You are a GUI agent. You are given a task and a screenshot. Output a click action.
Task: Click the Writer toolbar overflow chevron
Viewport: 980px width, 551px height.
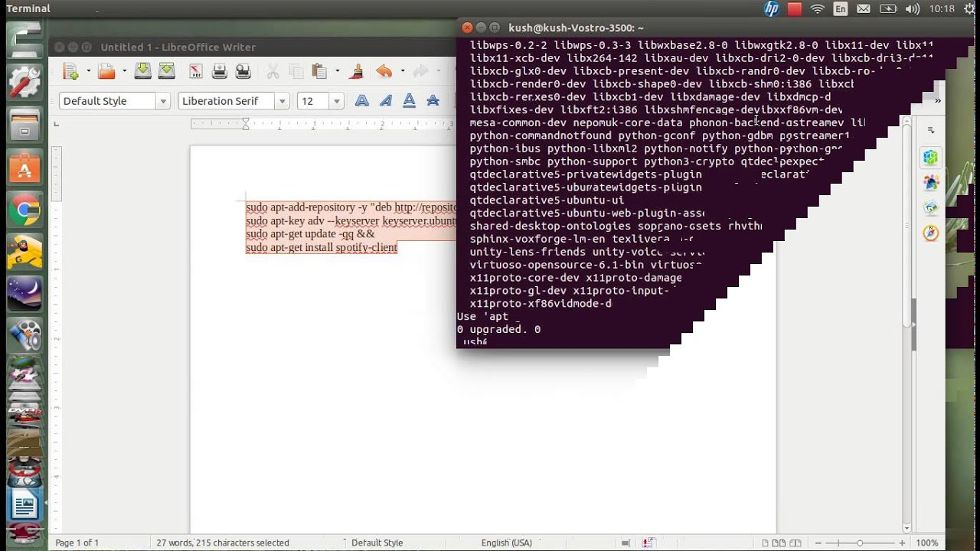[x=937, y=101]
